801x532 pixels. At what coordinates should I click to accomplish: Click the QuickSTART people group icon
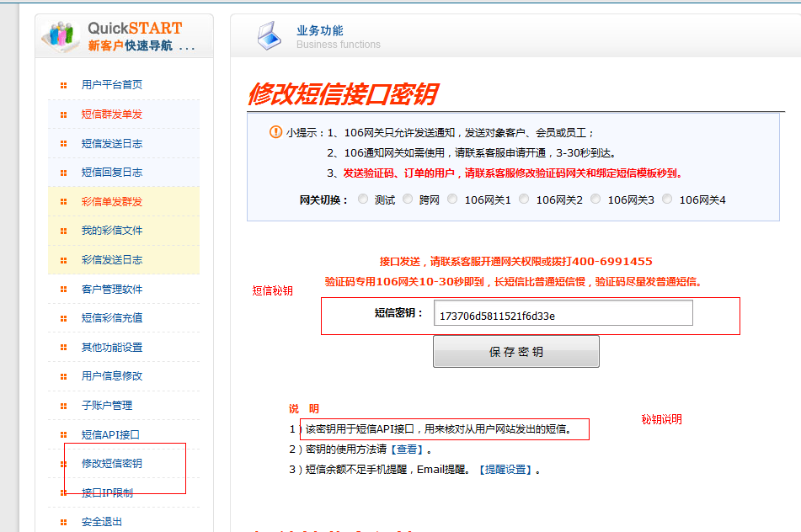(61, 35)
